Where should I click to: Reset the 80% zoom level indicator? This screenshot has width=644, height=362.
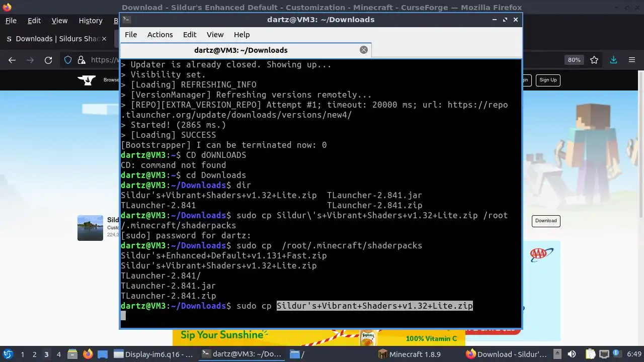(574, 60)
